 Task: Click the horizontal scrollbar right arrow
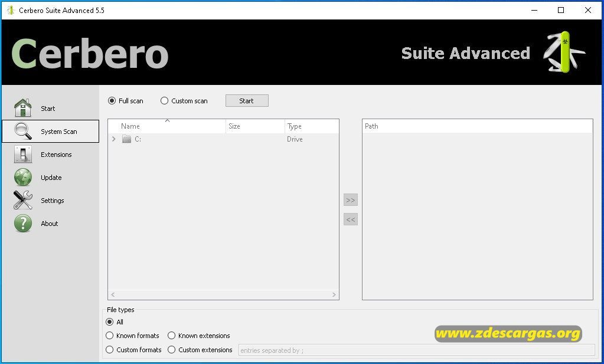coord(334,295)
